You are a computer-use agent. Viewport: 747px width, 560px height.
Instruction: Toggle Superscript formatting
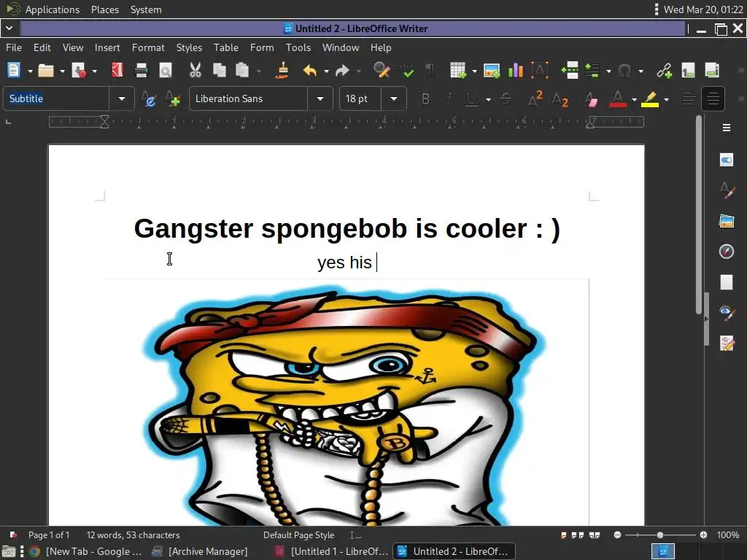coord(535,99)
